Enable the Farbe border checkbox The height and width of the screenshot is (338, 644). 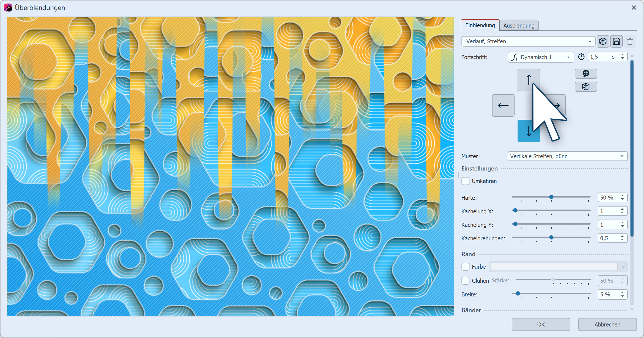(x=465, y=267)
